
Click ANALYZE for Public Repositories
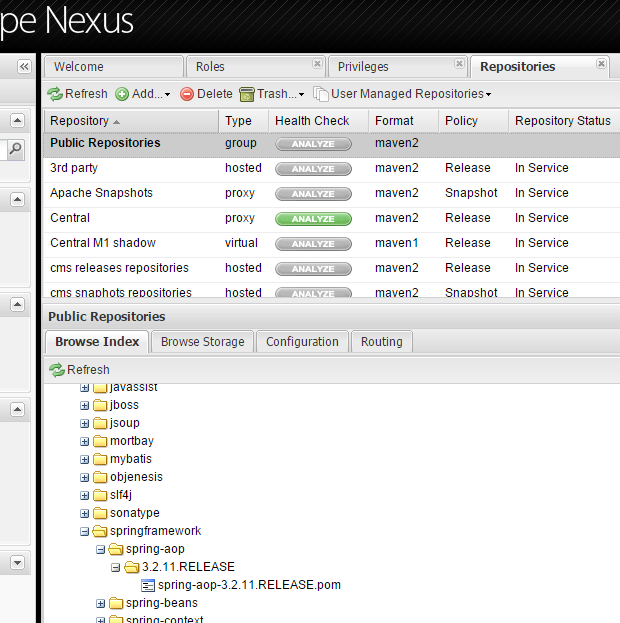(313, 144)
